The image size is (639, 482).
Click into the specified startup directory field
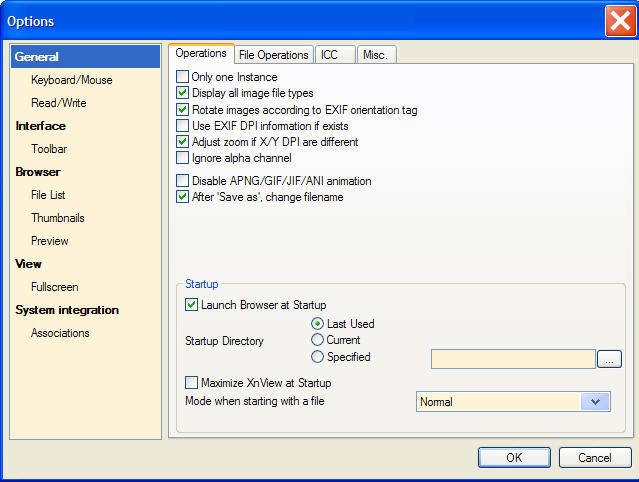[513, 359]
